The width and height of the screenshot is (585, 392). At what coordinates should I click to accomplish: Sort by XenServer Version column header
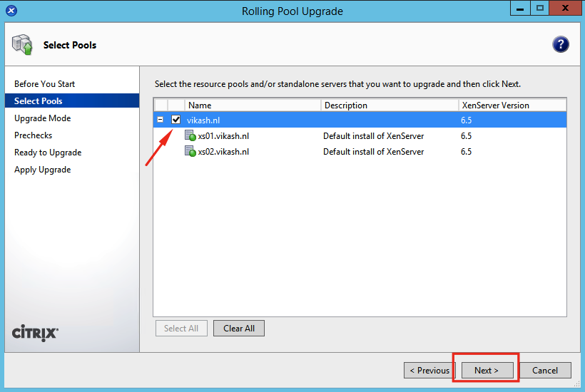[x=512, y=105]
